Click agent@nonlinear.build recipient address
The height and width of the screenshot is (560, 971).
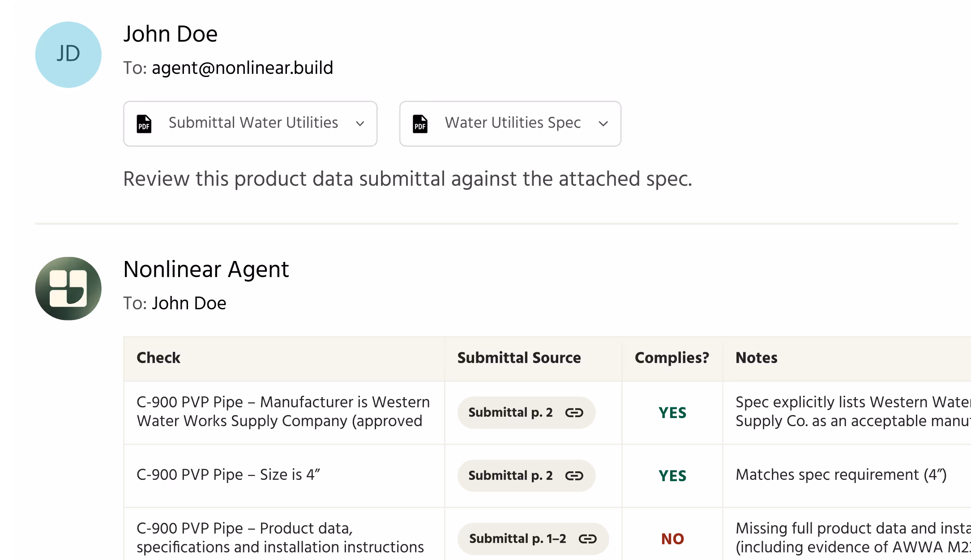pos(242,68)
